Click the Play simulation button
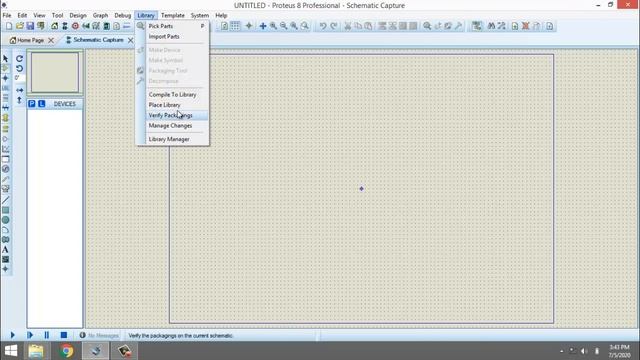 [12, 335]
